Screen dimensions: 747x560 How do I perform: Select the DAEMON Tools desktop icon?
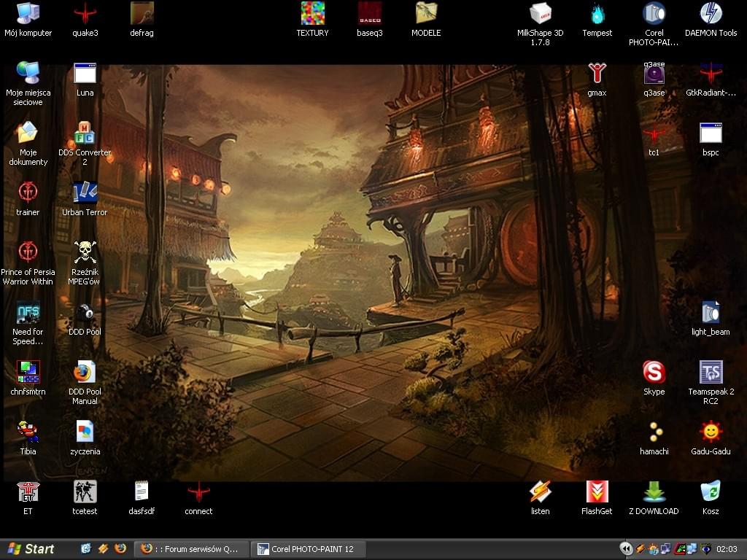[711, 14]
